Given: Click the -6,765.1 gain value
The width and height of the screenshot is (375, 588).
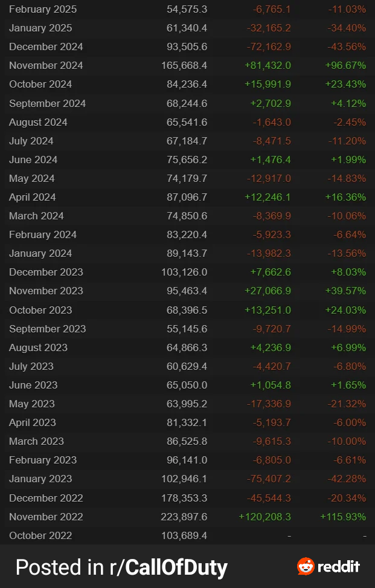Looking at the screenshot, I should click(272, 10).
